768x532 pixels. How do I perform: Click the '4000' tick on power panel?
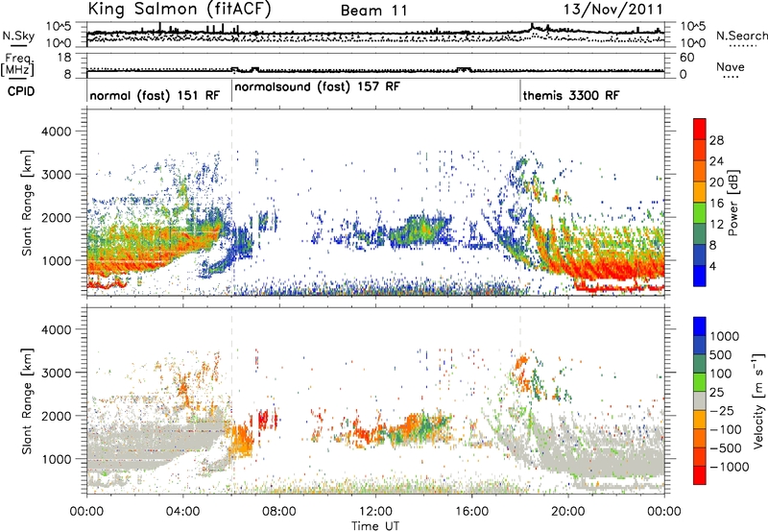[x=56, y=132]
